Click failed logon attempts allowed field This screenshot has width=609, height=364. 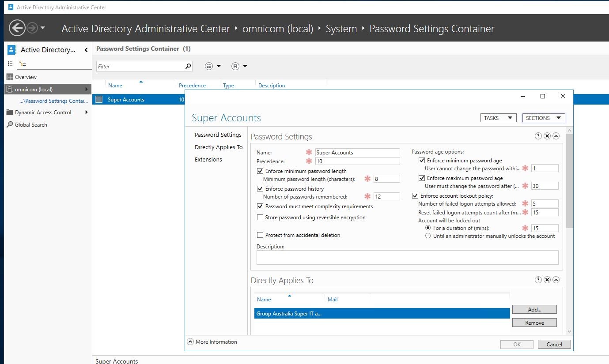(545, 204)
